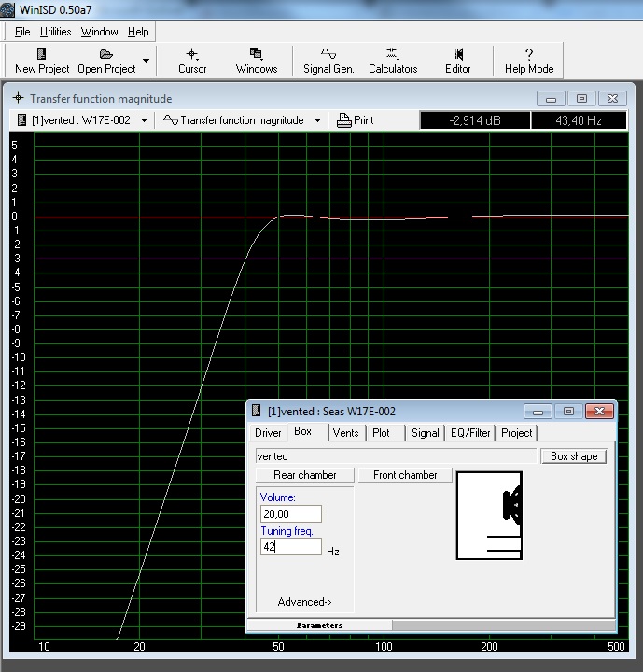Expand the Transfer function magnitude plot dropdown
Screen dimensions: 643x672
pyautogui.click(x=317, y=120)
